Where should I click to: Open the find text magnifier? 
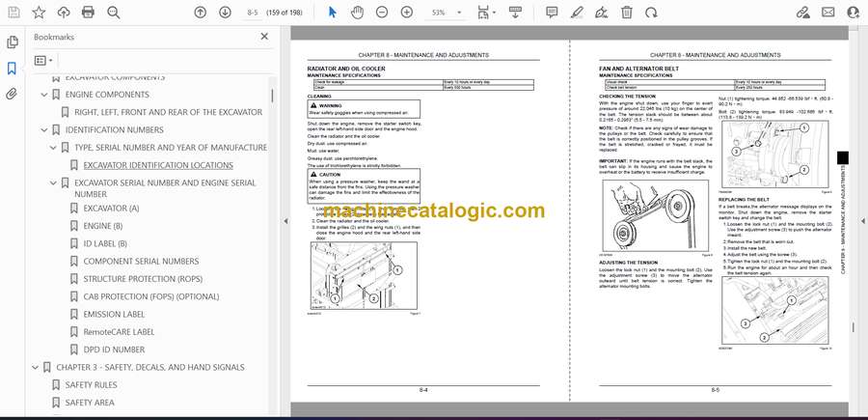click(114, 13)
